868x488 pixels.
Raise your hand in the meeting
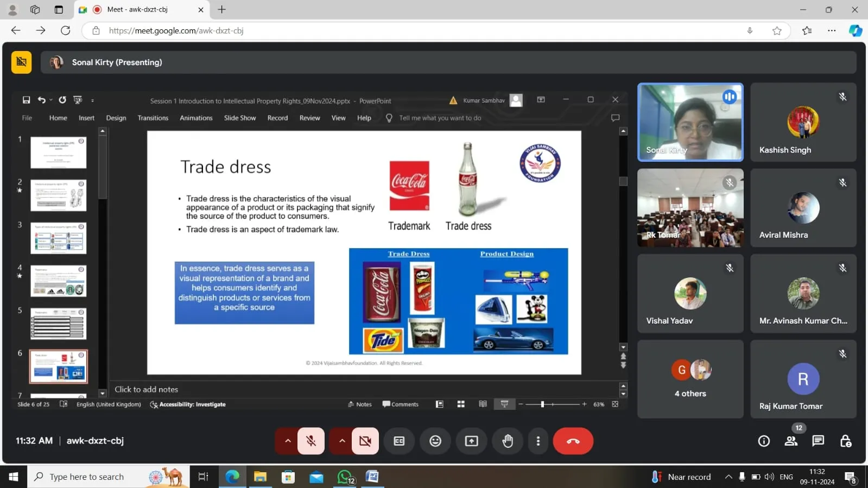pyautogui.click(x=508, y=441)
